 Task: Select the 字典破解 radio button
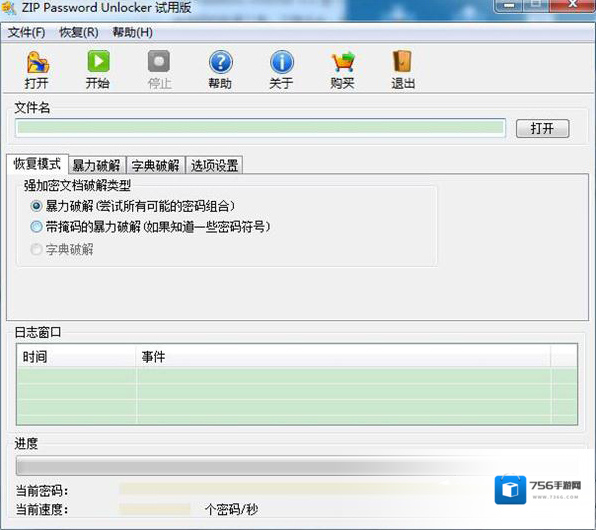(36, 249)
